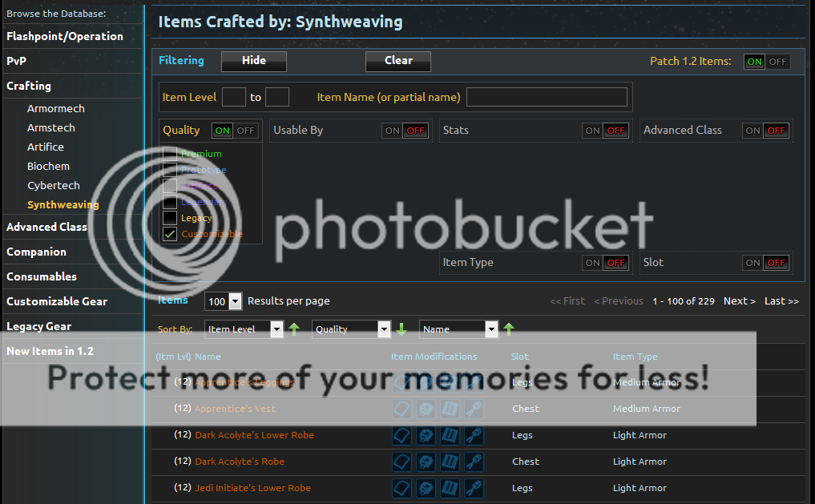The height and width of the screenshot is (504, 815).
Task: Open second modification icon for Jedi Initiate's Lower Robe
Action: (426, 488)
